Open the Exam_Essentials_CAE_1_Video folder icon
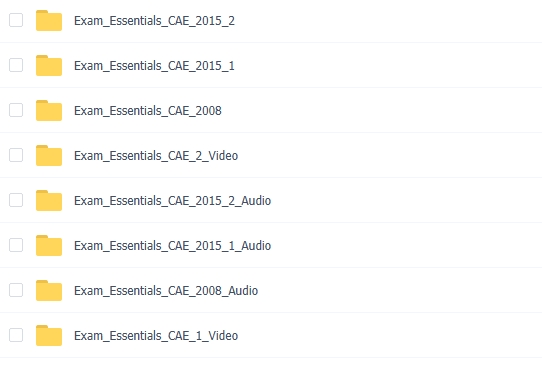 [49, 335]
